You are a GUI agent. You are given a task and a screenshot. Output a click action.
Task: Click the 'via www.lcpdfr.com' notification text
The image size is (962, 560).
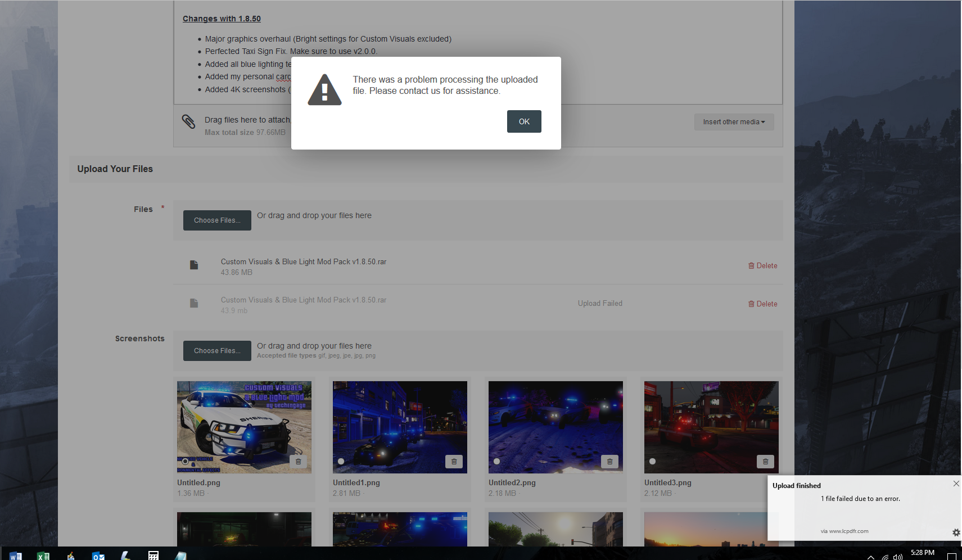(x=844, y=531)
